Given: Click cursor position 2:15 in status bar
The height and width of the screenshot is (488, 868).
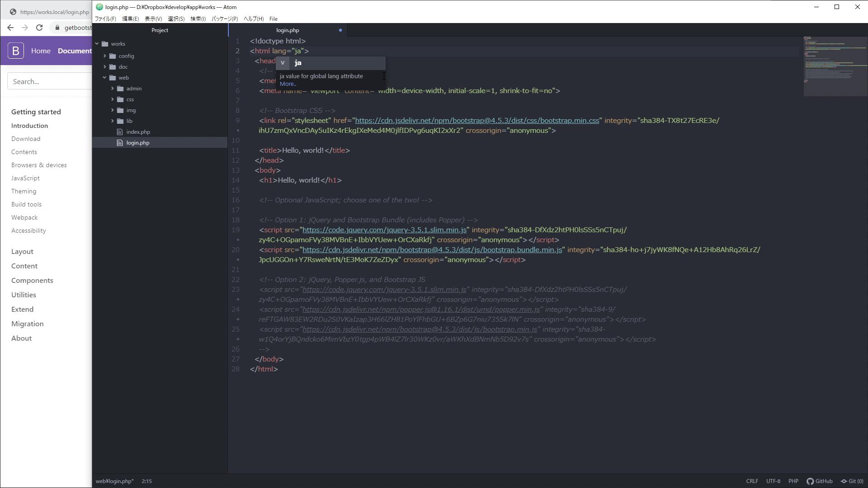Looking at the screenshot, I should point(147,481).
